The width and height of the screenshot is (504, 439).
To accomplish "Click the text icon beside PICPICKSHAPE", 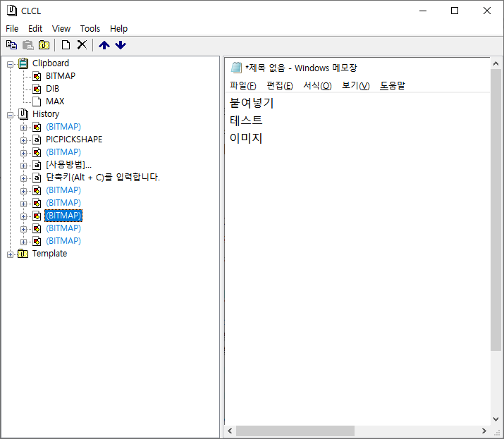I will tap(37, 140).
